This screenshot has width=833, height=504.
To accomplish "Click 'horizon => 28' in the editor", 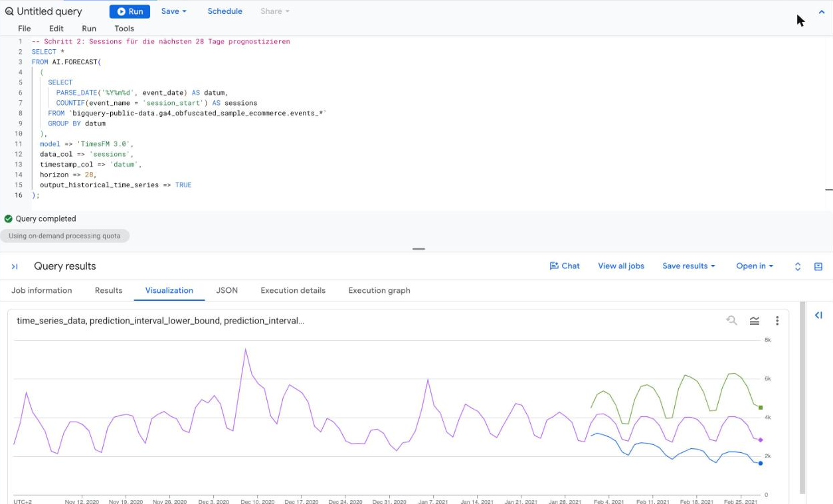I will 68,175.
